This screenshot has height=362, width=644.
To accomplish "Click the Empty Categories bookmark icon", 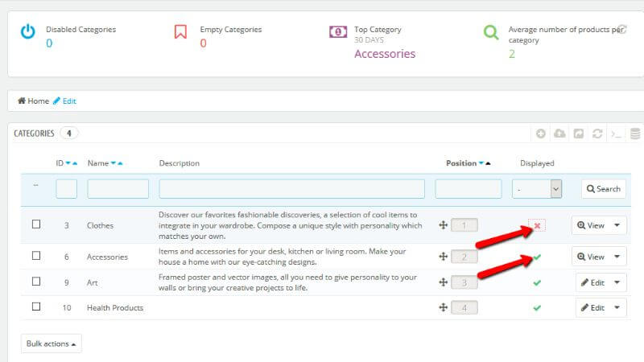I will (180, 31).
